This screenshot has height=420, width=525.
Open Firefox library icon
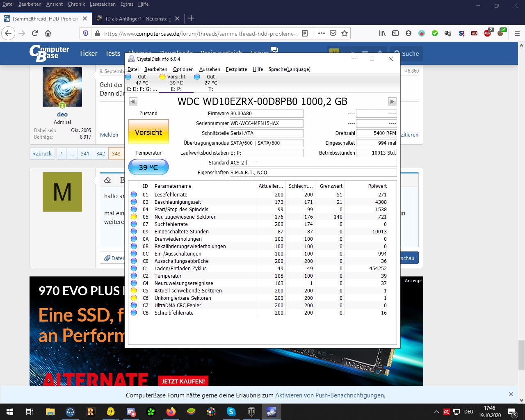382,34
